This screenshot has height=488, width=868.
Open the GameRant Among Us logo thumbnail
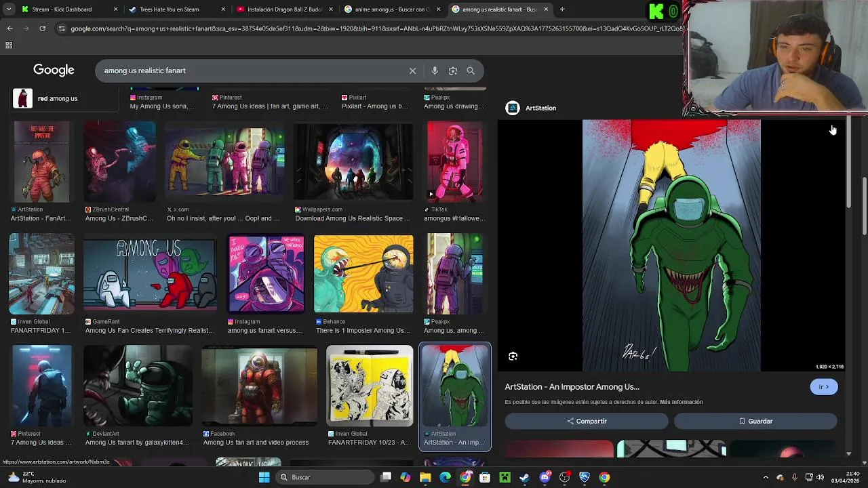click(x=150, y=274)
